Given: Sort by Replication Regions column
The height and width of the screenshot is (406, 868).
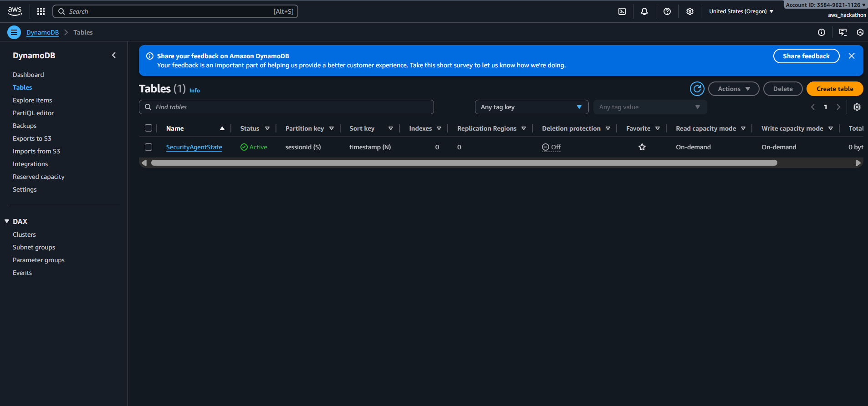Looking at the screenshot, I should pos(524,128).
